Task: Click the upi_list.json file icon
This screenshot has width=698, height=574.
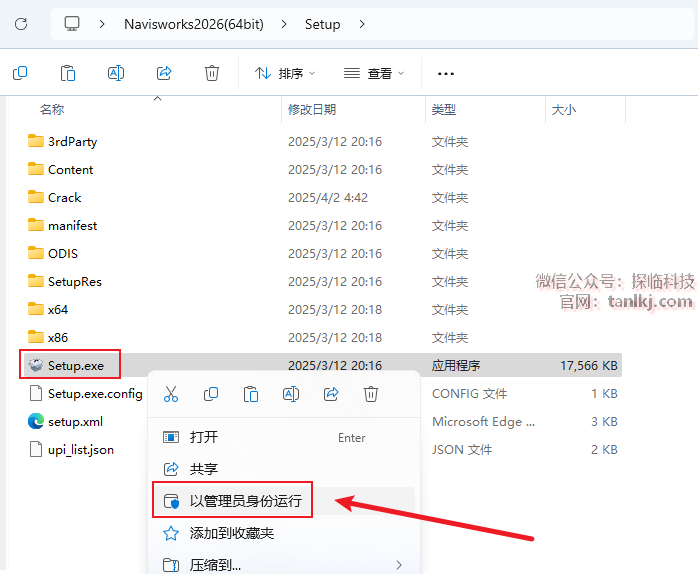Action: (36, 449)
